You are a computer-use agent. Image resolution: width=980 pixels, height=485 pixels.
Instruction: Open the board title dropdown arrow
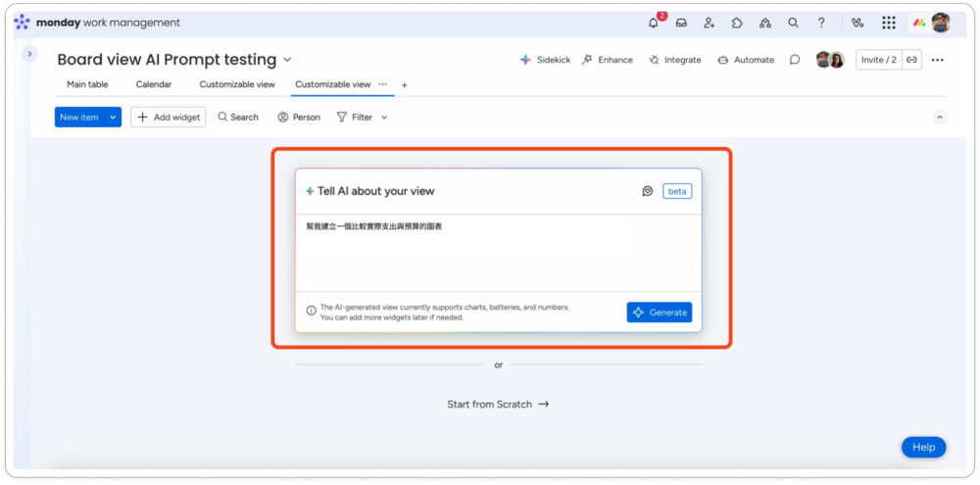click(287, 61)
